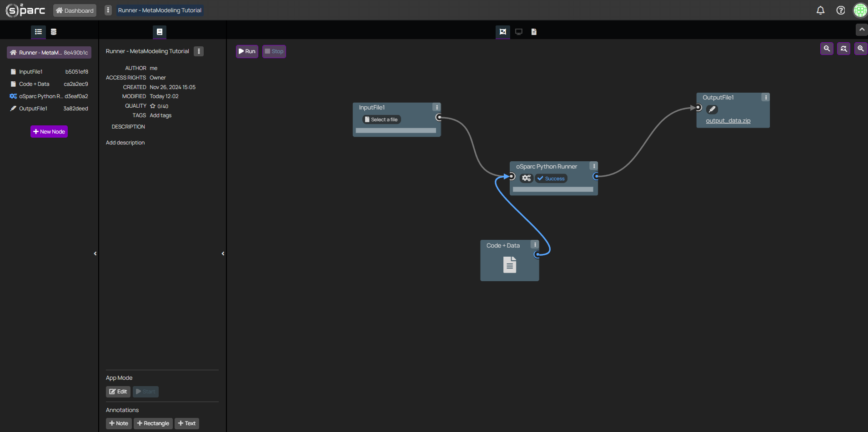Open study options menu next to Dashboard
Viewport: 868px width, 432px height.
(108, 10)
